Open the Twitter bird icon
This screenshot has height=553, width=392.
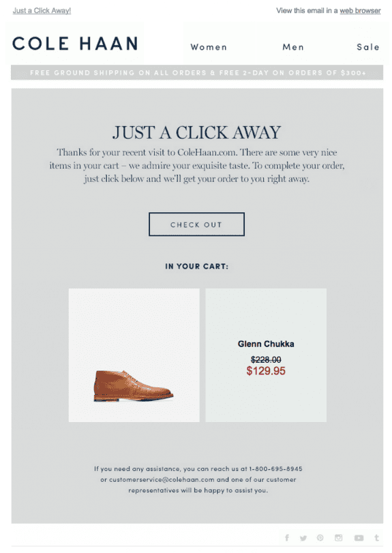(x=303, y=538)
